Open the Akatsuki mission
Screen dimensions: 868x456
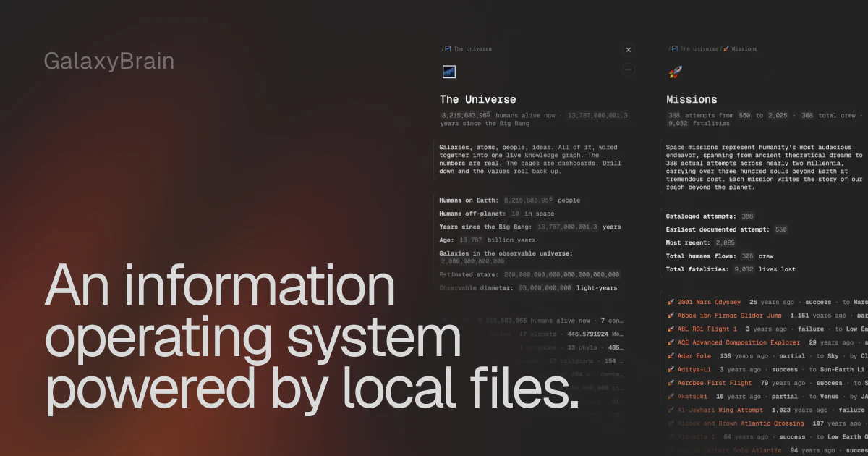point(694,397)
